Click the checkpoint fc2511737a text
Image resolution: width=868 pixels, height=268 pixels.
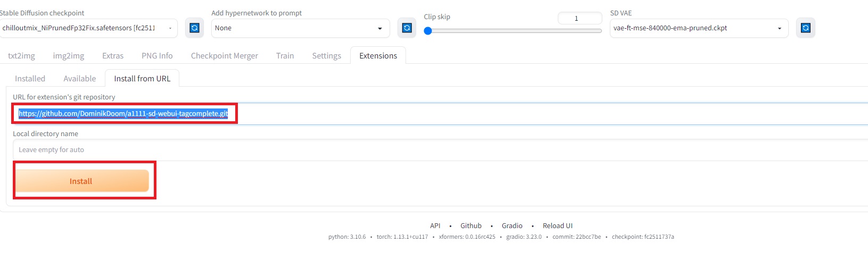643,237
